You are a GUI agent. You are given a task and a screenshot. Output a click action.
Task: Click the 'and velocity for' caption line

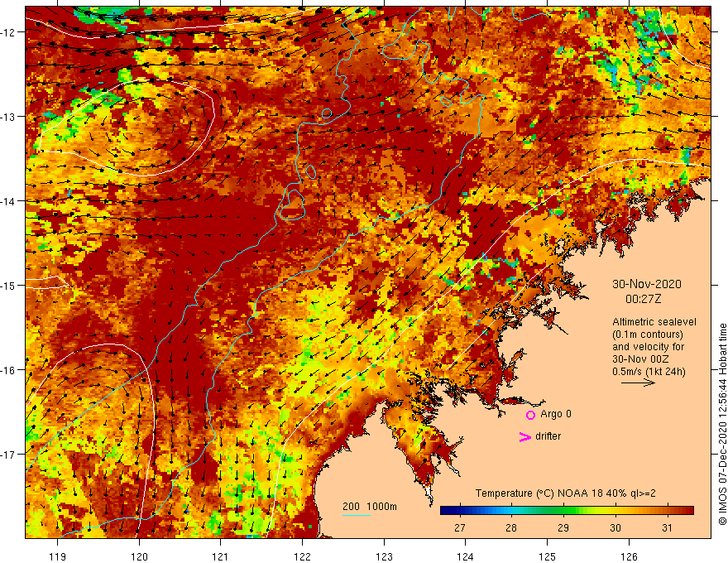pyautogui.click(x=648, y=347)
